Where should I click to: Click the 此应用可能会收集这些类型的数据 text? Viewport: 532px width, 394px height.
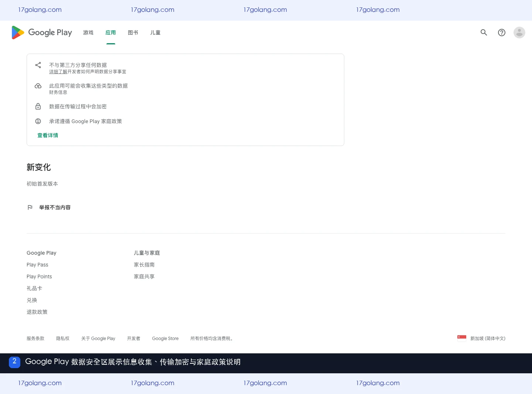[88, 86]
